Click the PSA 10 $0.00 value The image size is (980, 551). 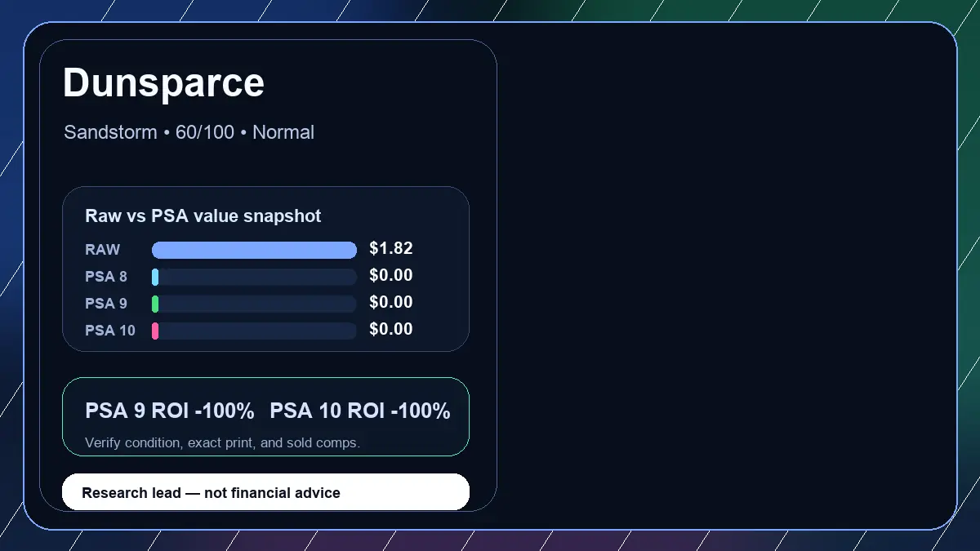click(391, 330)
